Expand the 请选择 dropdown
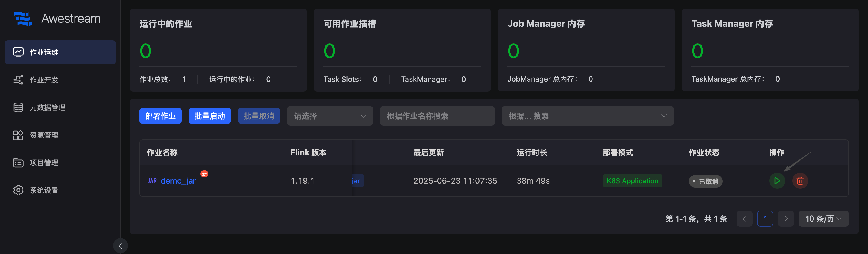Screen dimensions: 868x254 (x=330, y=116)
